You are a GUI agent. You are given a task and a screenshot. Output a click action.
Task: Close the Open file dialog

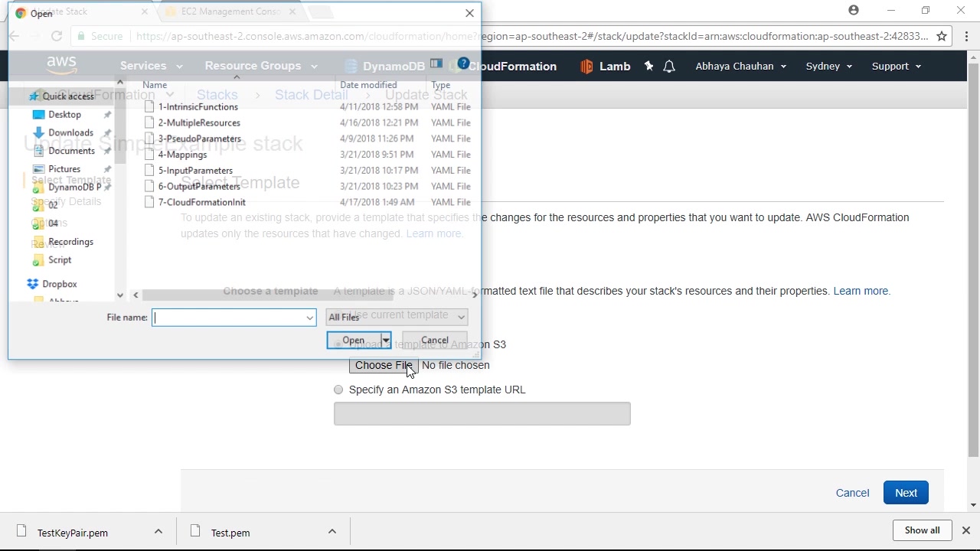coord(469,12)
